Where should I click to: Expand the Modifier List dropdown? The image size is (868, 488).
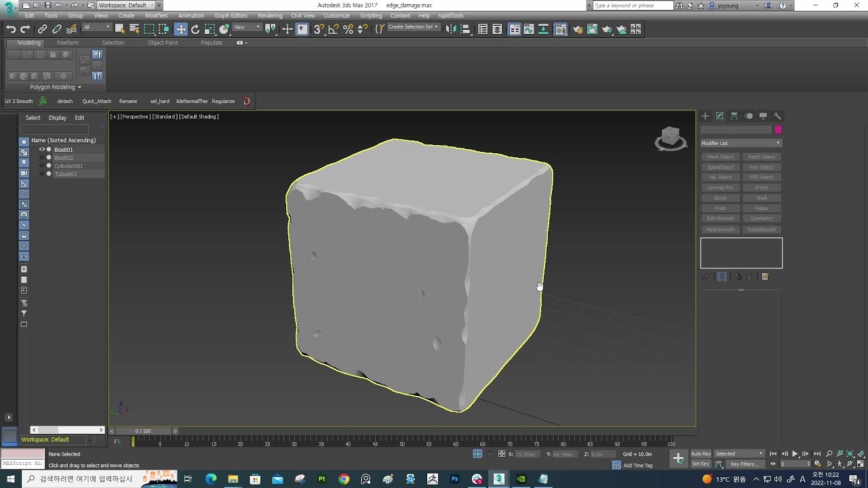pos(741,143)
